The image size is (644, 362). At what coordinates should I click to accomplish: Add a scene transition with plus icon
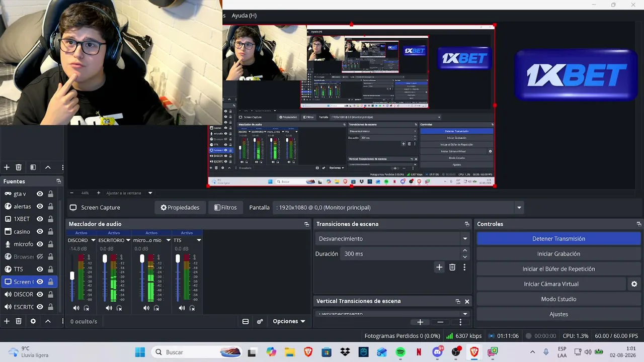click(x=439, y=267)
